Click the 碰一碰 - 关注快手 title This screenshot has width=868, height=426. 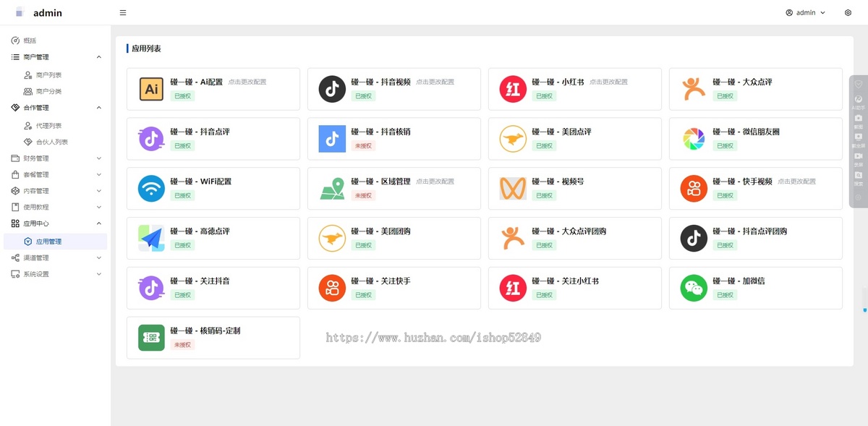tap(380, 281)
